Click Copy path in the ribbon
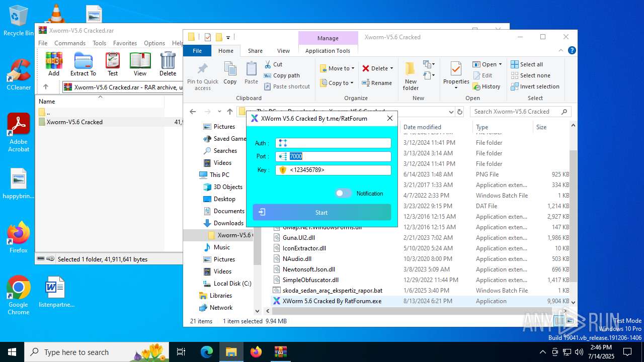 click(282, 75)
